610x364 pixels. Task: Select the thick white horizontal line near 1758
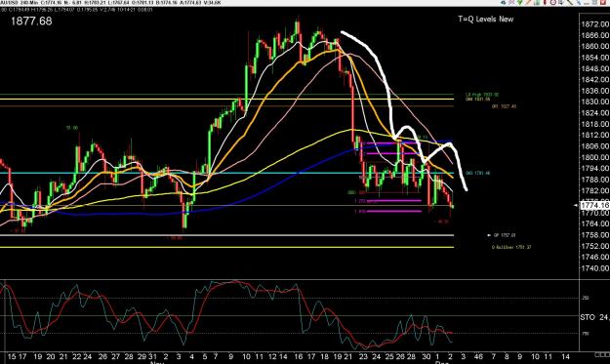tap(226, 235)
